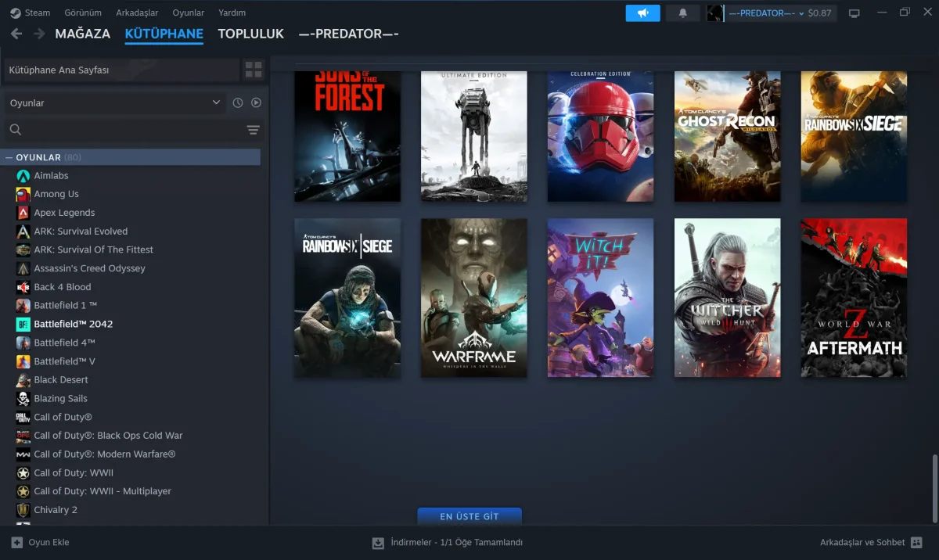Click the Big Picture screen icon
Image resolution: width=939 pixels, height=560 pixels.
click(854, 13)
